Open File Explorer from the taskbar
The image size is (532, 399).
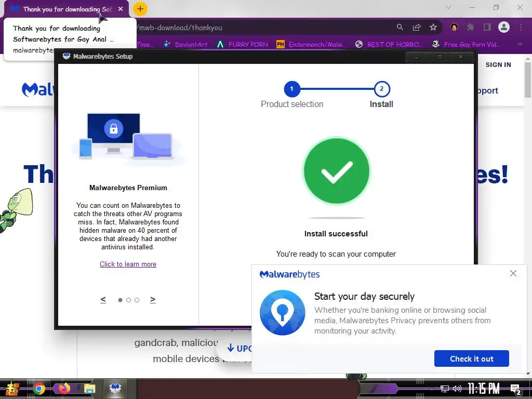[90, 389]
